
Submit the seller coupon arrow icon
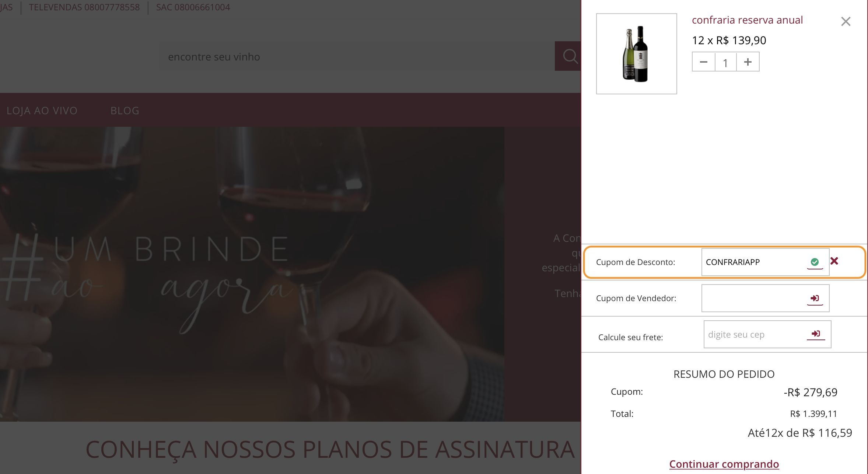click(815, 298)
